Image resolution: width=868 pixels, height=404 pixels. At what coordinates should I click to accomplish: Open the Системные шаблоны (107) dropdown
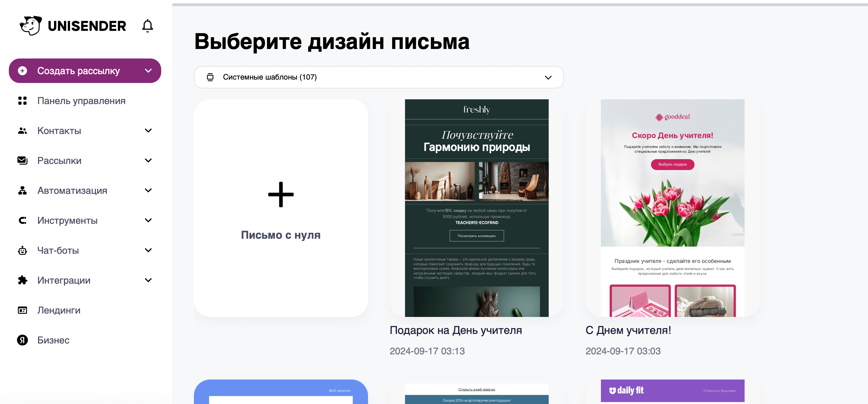(379, 77)
